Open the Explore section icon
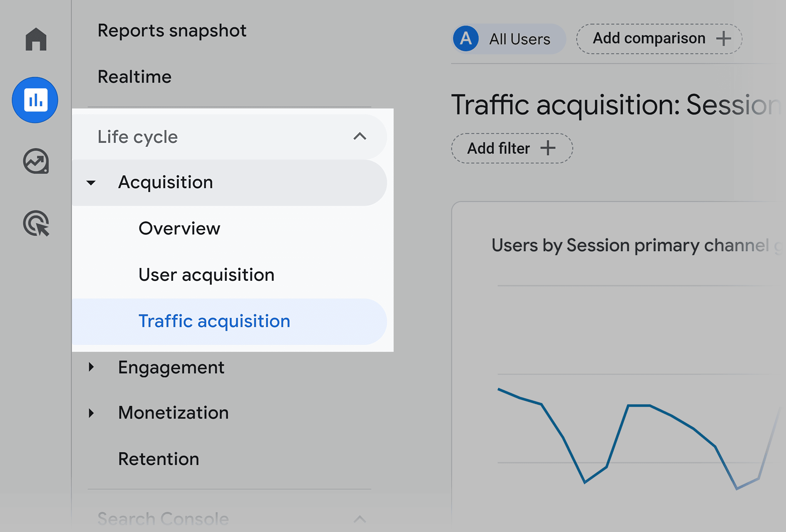Image resolution: width=786 pixels, height=532 pixels. coord(35,161)
